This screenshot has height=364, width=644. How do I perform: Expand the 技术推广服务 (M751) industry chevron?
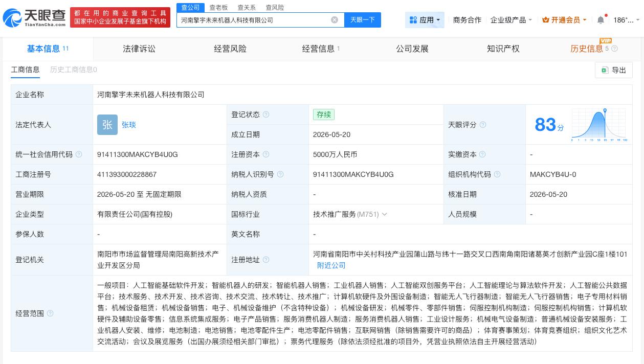pos(385,214)
